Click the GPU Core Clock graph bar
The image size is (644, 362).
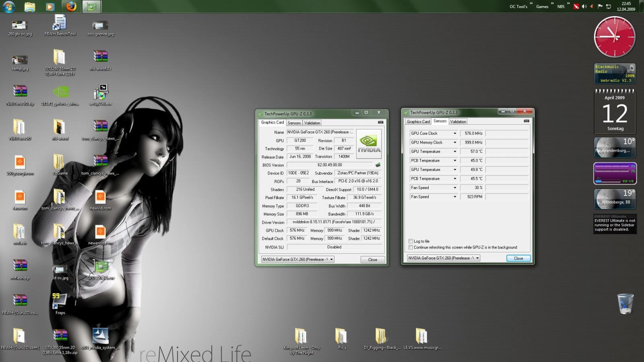click(507, 134)
